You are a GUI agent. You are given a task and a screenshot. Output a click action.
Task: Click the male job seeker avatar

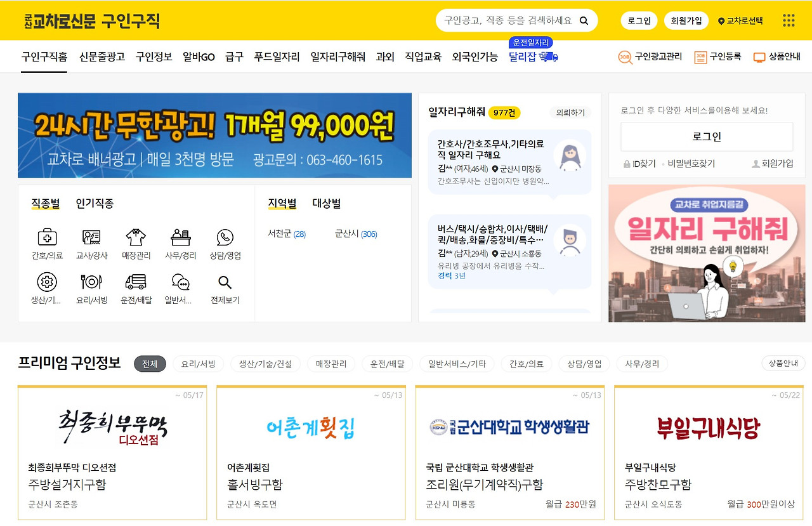[569, 239]
